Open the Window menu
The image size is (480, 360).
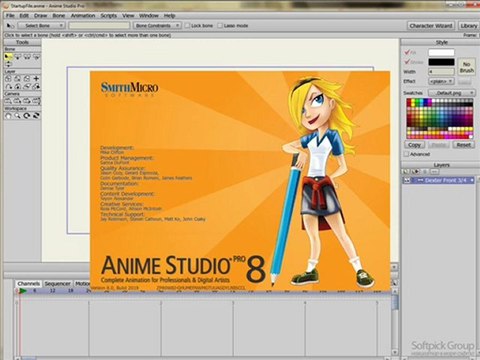(x=149, y=16)
